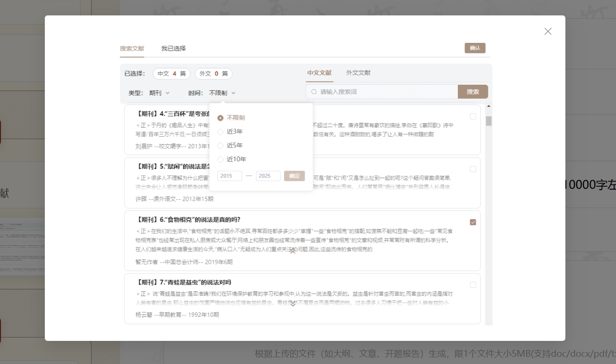Select the 近10年 radio option
616x364 pixels.
coord(232,159)
